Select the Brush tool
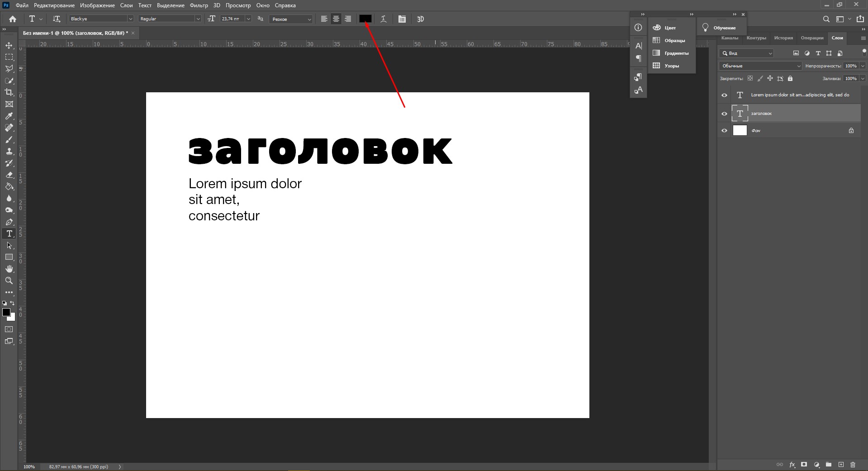This screenshot has height=471, width=868. (9, 140)
